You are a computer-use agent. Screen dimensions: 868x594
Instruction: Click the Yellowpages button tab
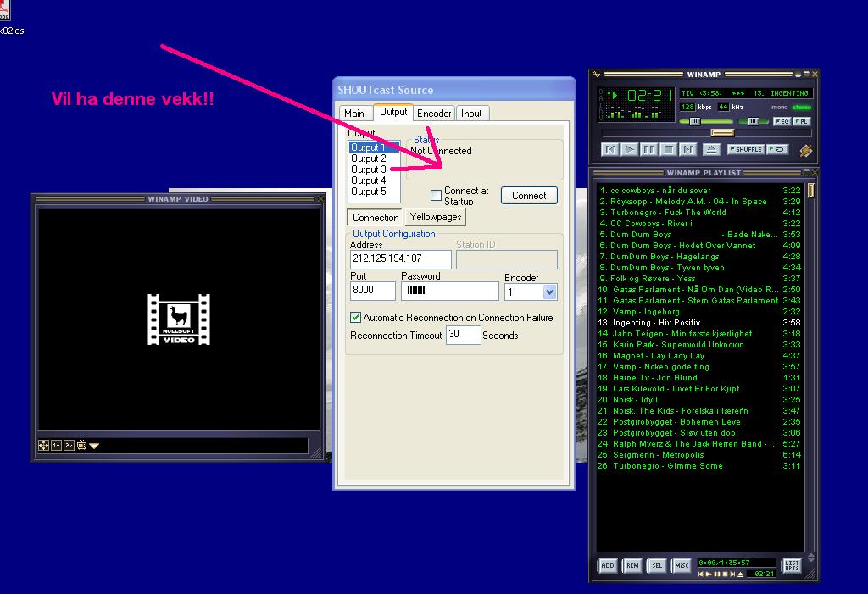click(x=436, y=217)
